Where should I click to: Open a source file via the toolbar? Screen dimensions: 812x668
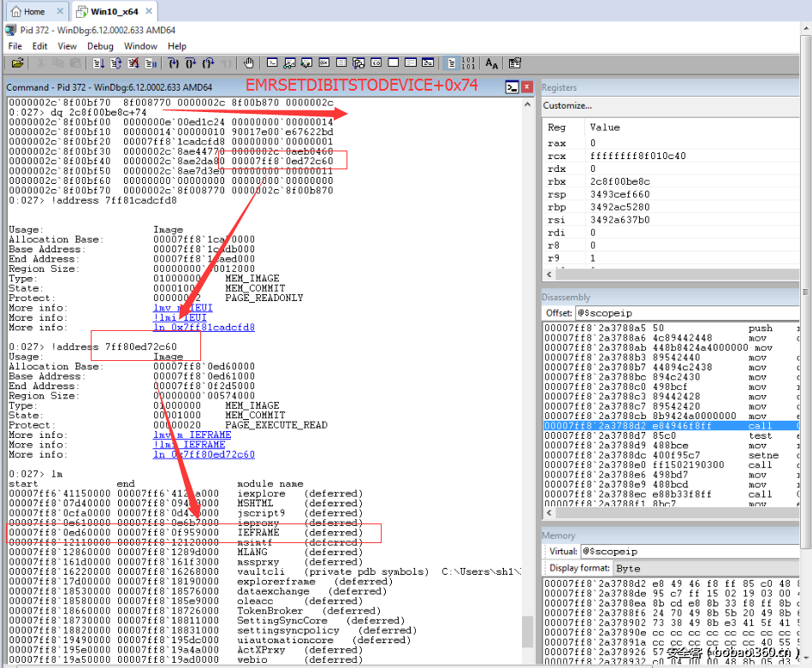[19, 62]
